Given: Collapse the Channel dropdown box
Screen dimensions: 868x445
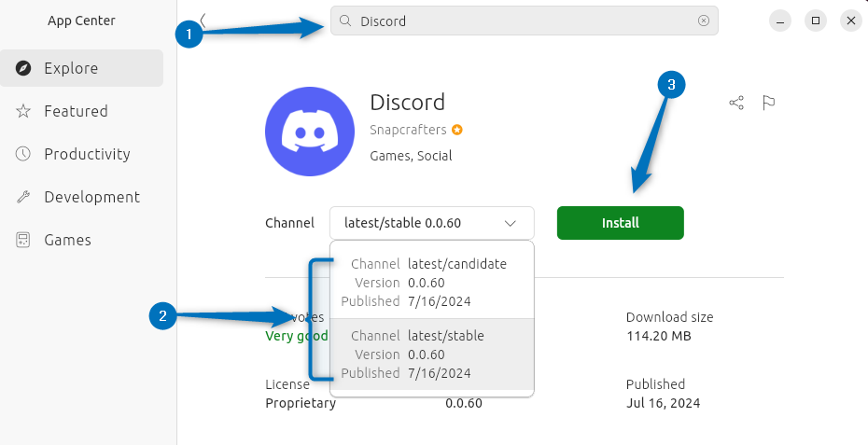Looking at the screenshot, I should 432,223.
